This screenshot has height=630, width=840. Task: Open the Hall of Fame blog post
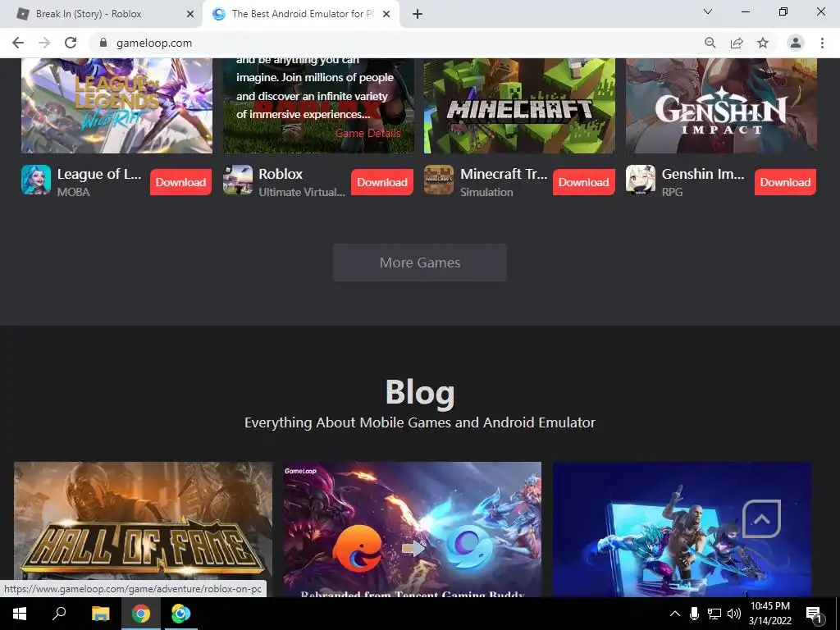pos(143,529)
